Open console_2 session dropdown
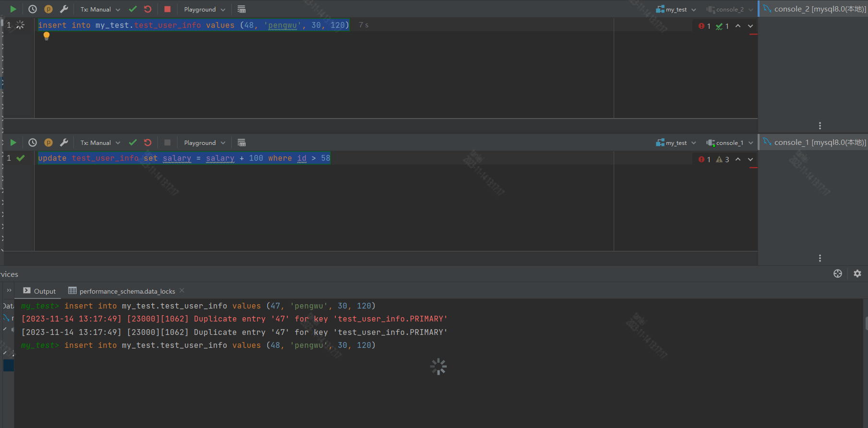This screenshot has height=428, width=868. point(730,9)
